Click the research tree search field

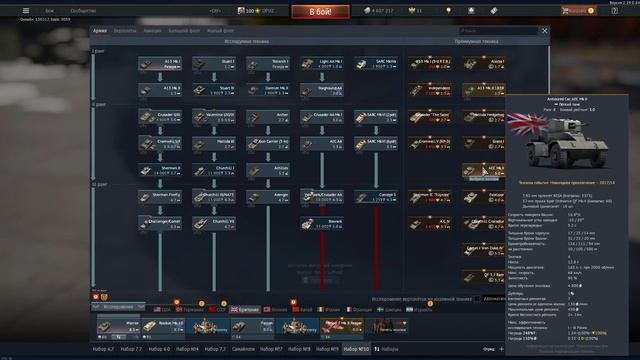pyautogui.click(x=498, y=31)
